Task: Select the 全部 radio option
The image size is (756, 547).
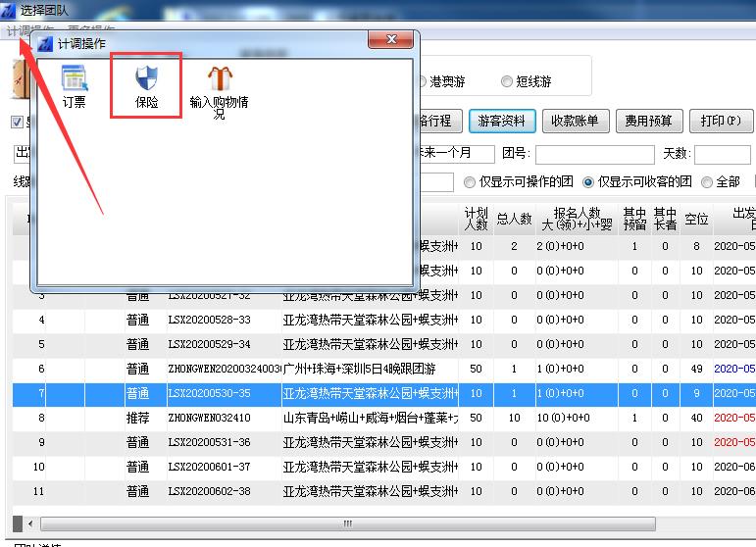Action: (708, 182)
